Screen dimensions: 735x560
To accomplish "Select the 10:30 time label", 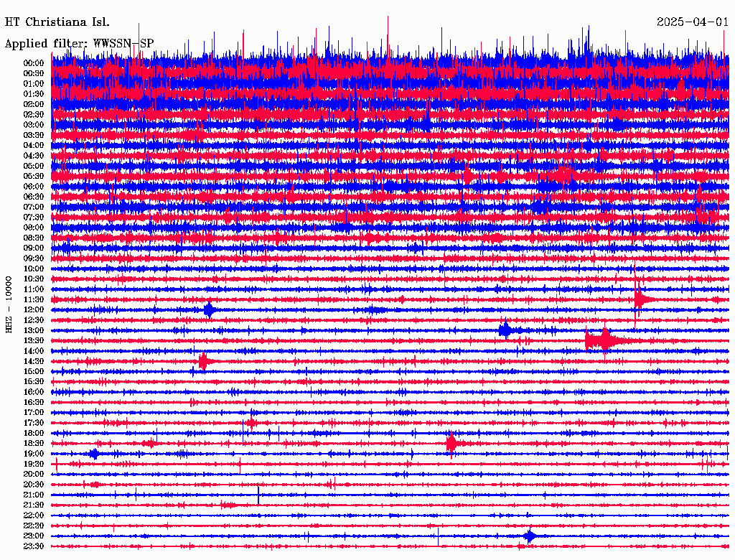I will click(34, 279).
